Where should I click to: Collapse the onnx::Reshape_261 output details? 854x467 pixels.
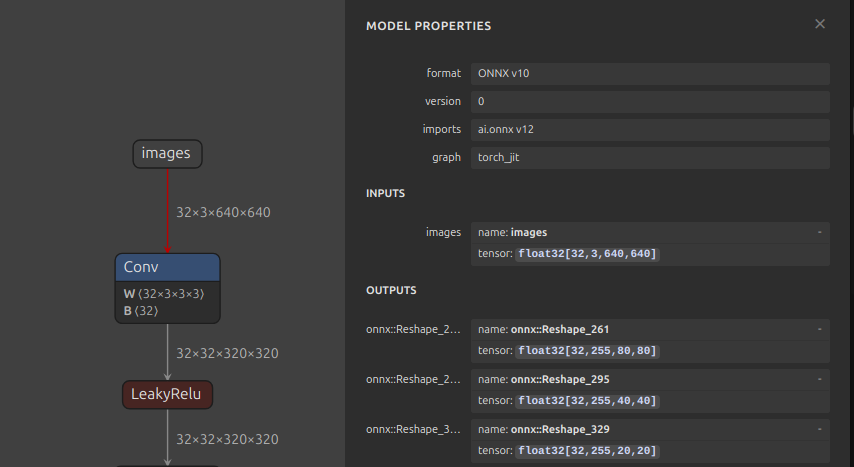pyautogui.click(x=819, y=329)
